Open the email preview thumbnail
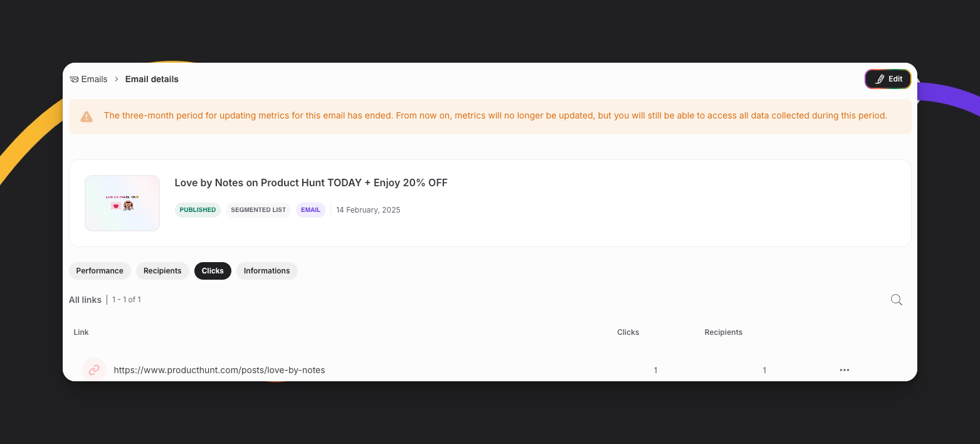The width and height of the screenshot is (980, 444). 122,203
